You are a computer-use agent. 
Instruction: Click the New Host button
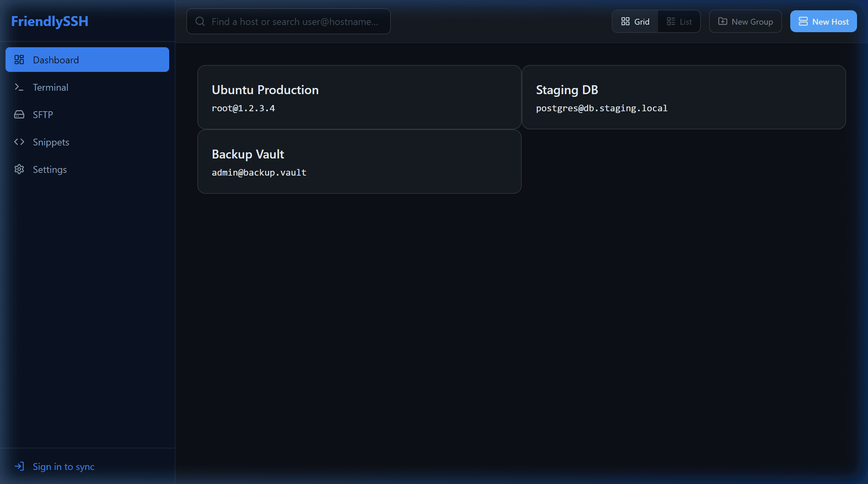tap(823, 21)
